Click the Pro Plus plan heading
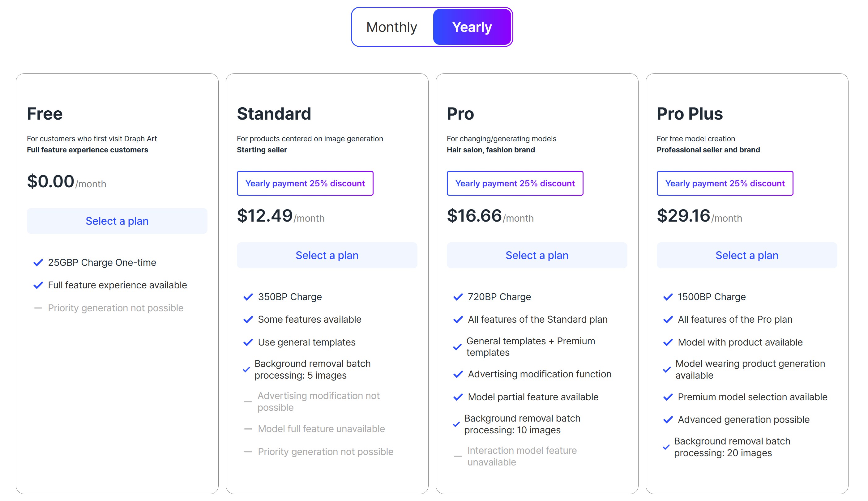Viewport: 868px width, 501px height. pyautogui.click(x=690, y=114)
